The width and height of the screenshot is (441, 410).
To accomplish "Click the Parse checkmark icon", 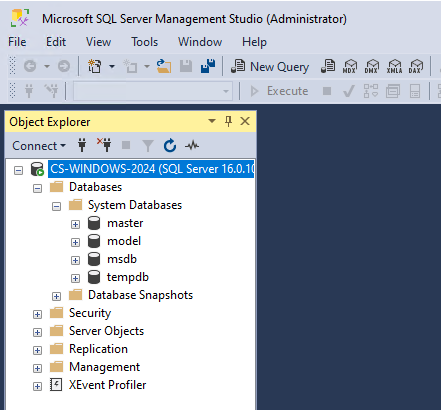I will click(349, 91).
